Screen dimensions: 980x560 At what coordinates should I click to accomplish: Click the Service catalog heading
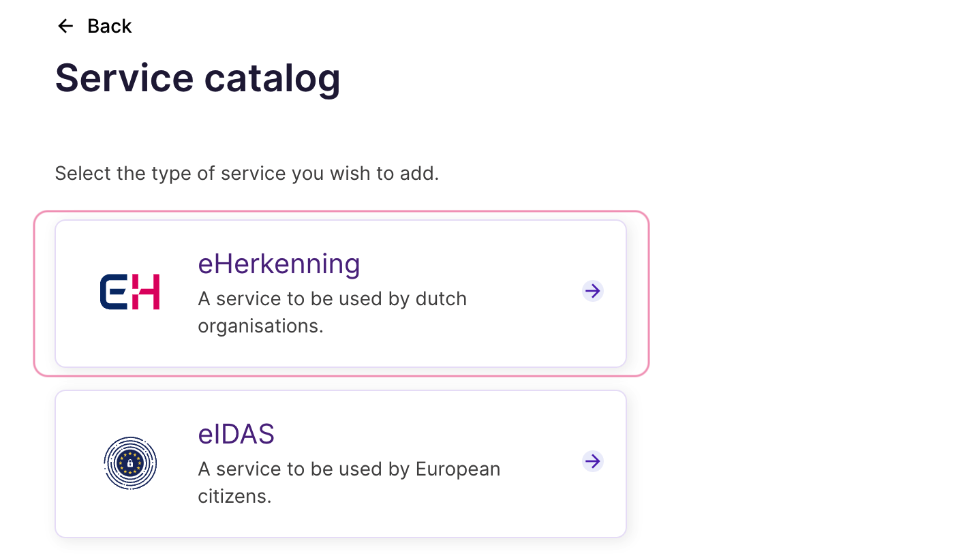point(198,78)
